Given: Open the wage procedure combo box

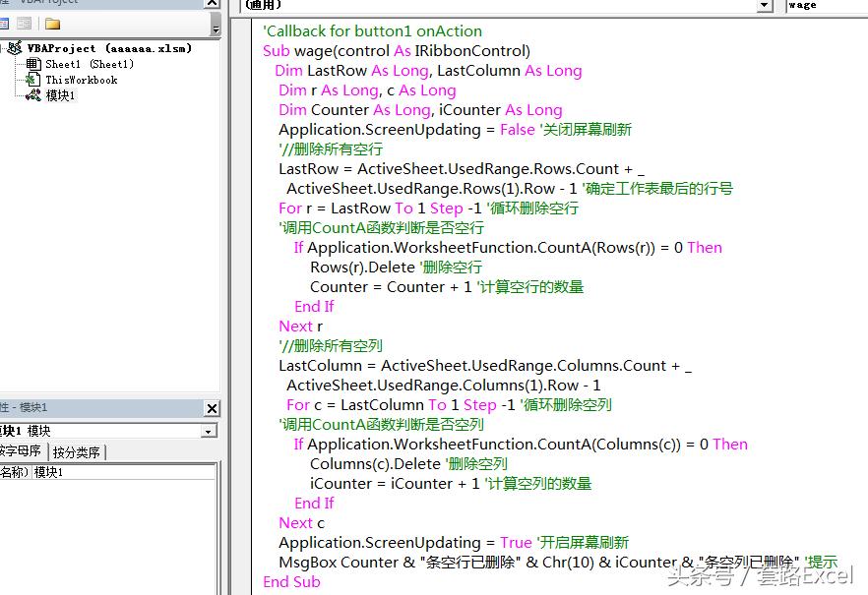Looking at the screenshot, I should tap(825, 5).
